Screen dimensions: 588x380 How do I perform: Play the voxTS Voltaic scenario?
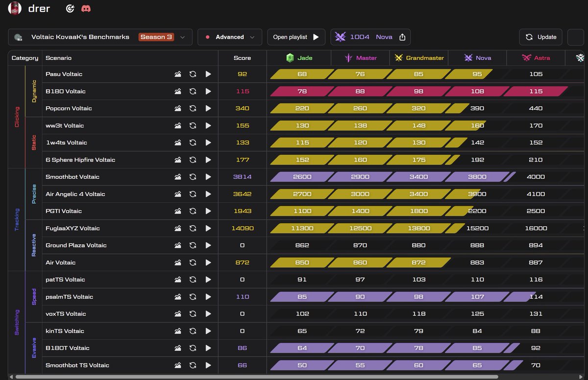[x=208, y=314]
